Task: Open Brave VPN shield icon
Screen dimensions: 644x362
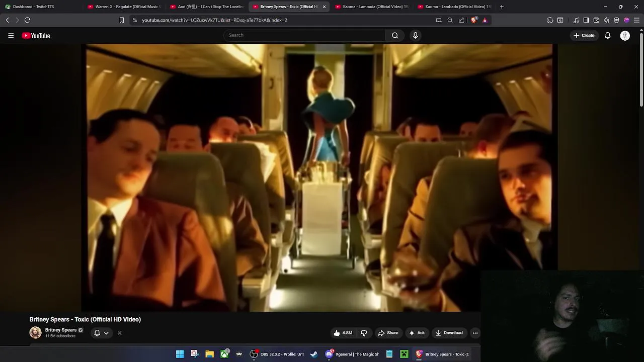Action: click(616, 20)
